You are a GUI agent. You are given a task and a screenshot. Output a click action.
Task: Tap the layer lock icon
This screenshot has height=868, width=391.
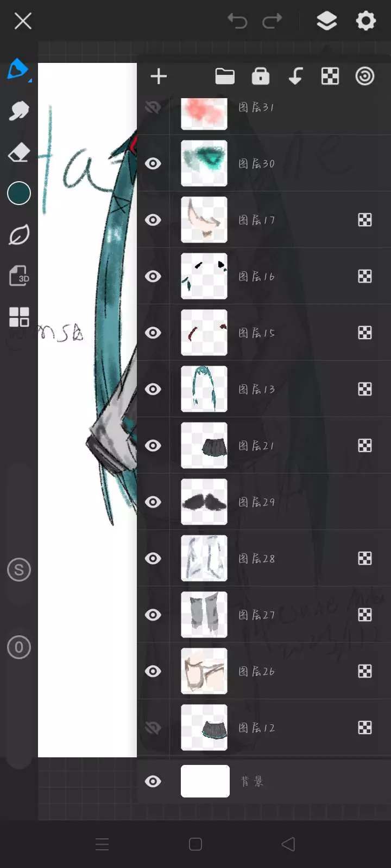[x=261, y=76]
